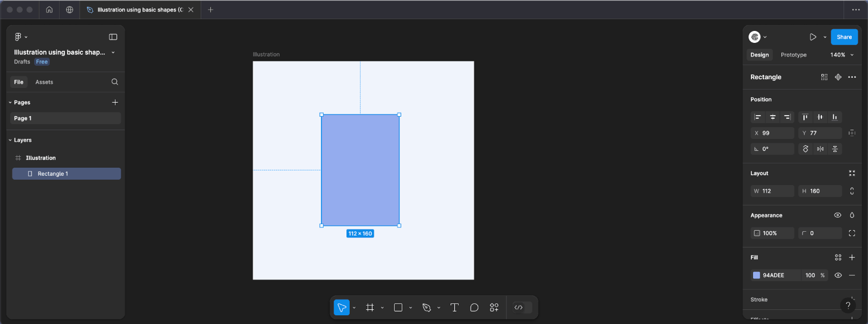The height and width of the screenshot is (324, 868).
Task: Toggle fill visibility eye icon
Action: [838, 275]
